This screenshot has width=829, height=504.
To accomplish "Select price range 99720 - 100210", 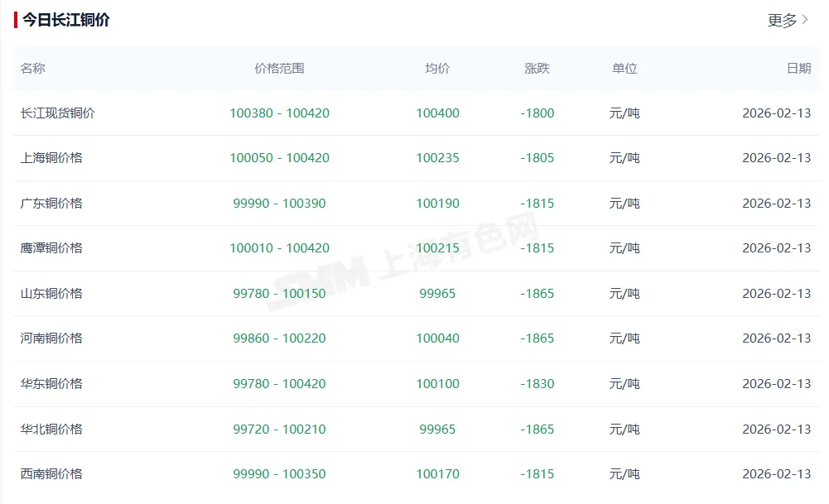I will (x=279, y=429).
